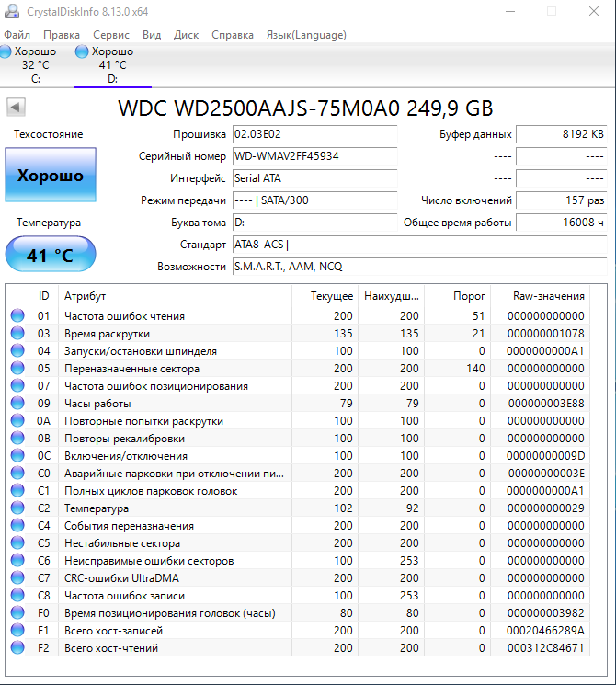Click status icon of attribute F1 Всего хост-записей

tap(17, 630)
